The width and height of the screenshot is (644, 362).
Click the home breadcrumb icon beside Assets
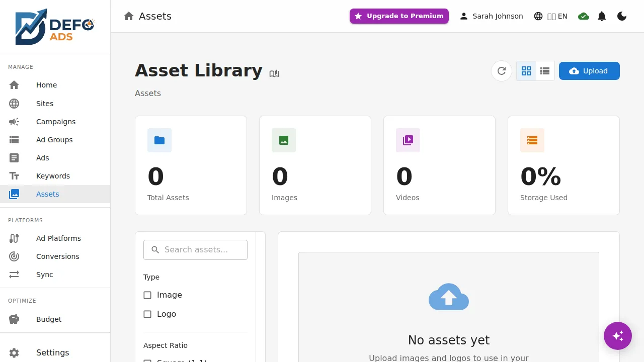coord(129,16)
